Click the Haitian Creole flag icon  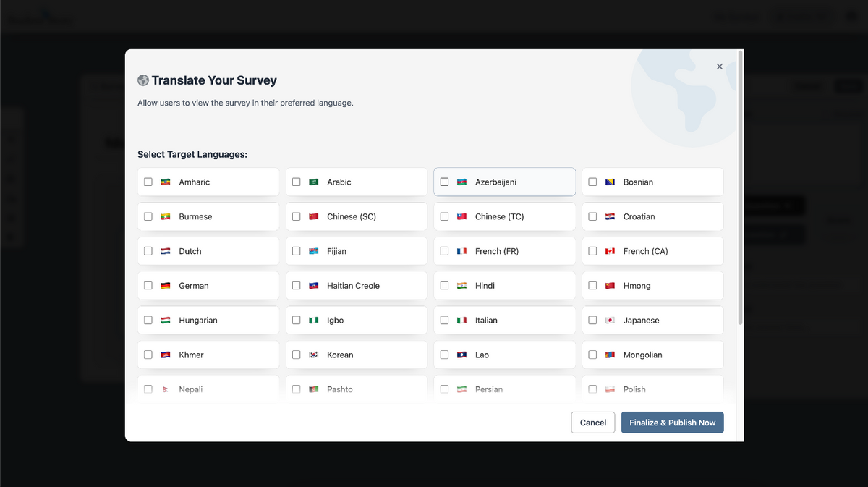click(x=314, y=285)
